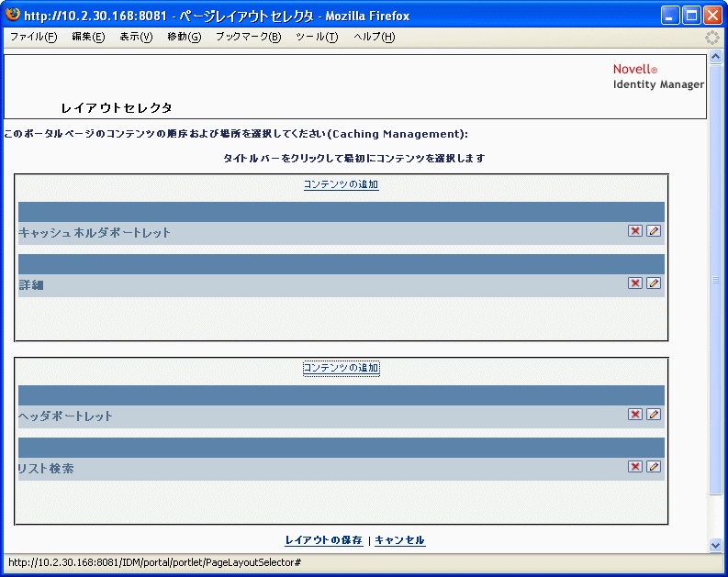Viewport: 728px width, 577px height.
Task: Click the ヘッダポートレット label
Action: pos(65,416)
